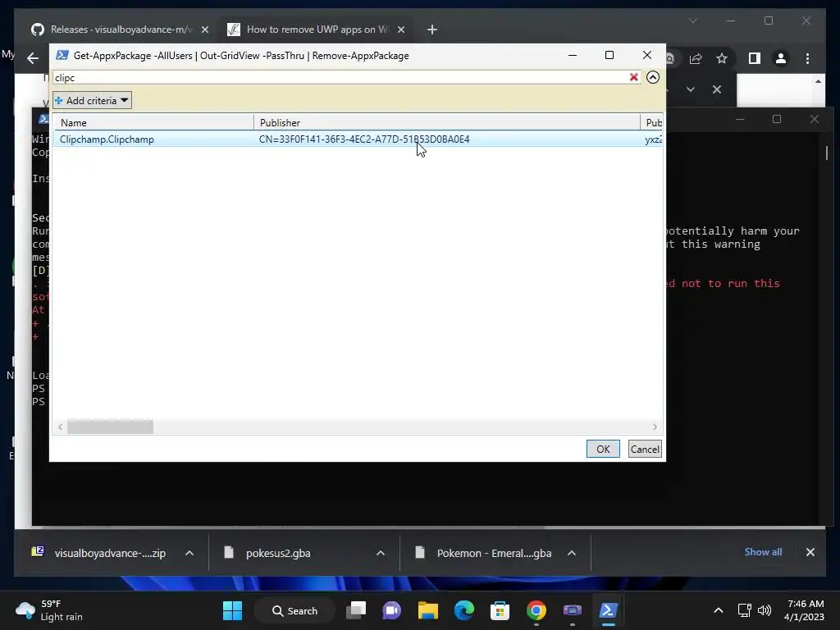Click the scroll-right arrow in the grid view
This screenshot has height=630, width=840.
(655, 427)
